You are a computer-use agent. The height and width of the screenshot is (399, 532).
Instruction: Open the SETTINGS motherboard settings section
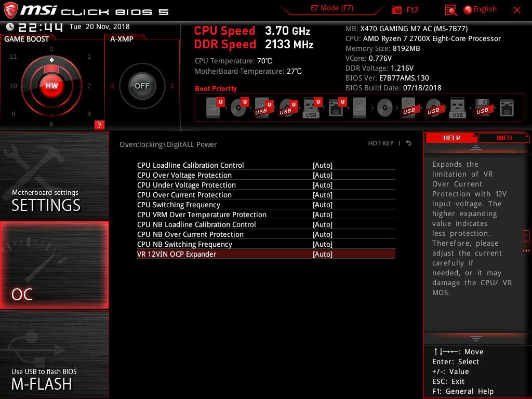54,176
